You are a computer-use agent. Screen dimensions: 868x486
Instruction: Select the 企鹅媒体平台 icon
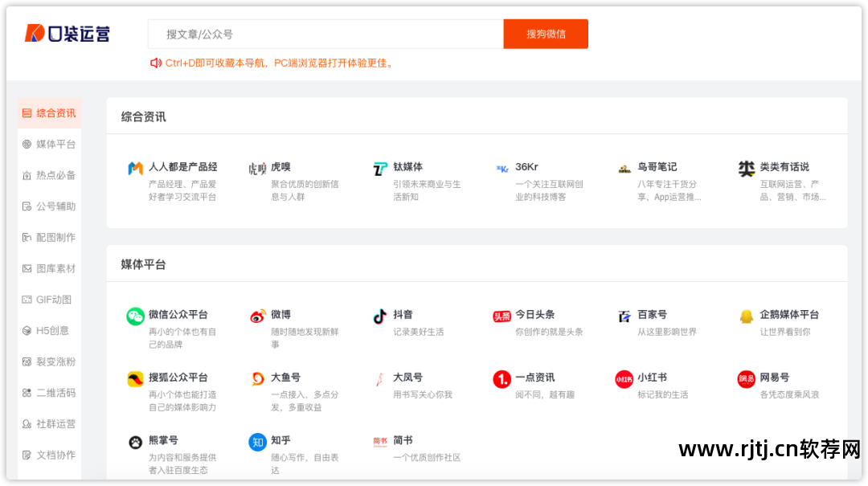pos(747,315)
